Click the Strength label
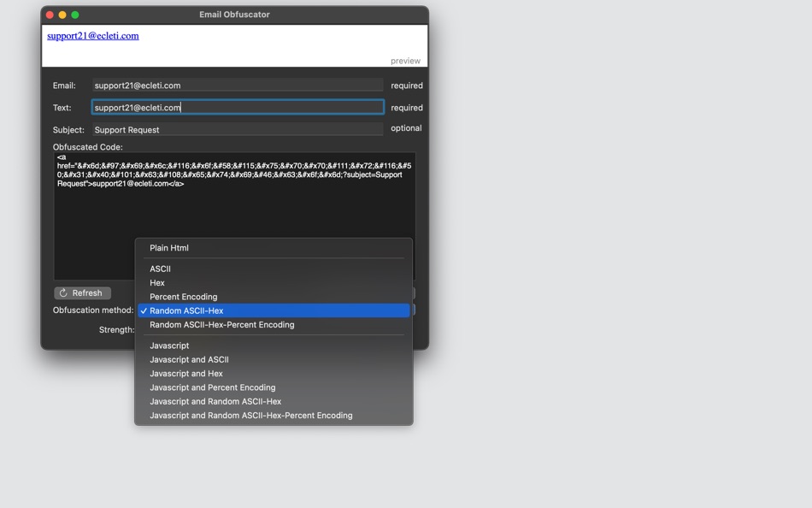This screenshot has width=812, height=508. [116, 329]
